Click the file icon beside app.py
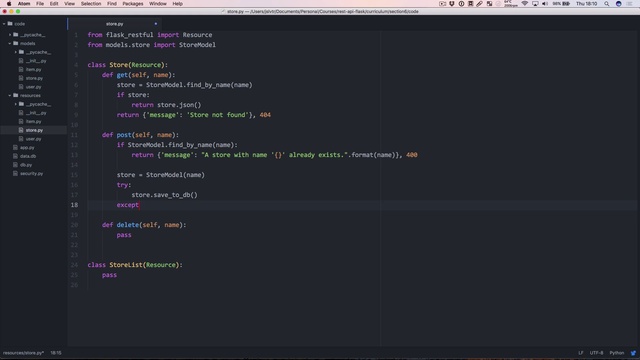 [15, 147]
